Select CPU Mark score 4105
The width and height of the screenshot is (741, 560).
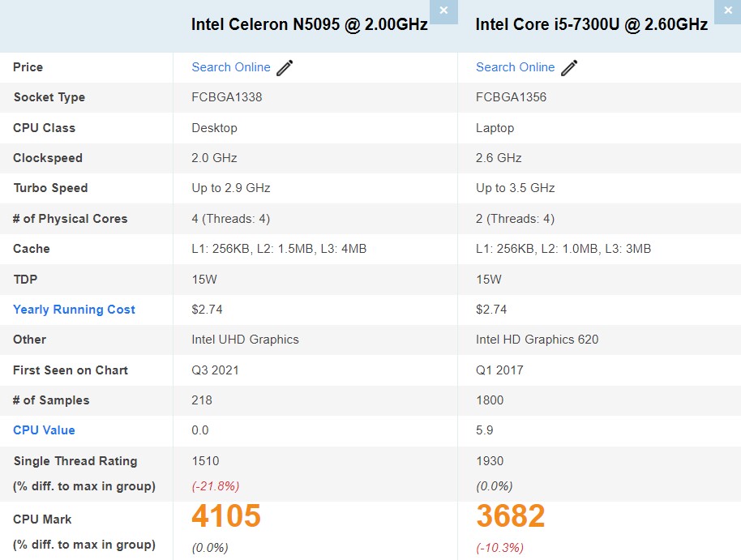(226, 515)
